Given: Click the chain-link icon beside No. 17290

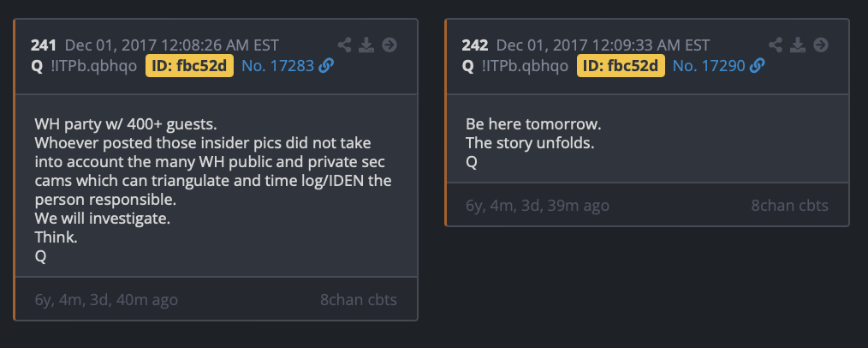Looking at the screenshot, I should 757,66.
